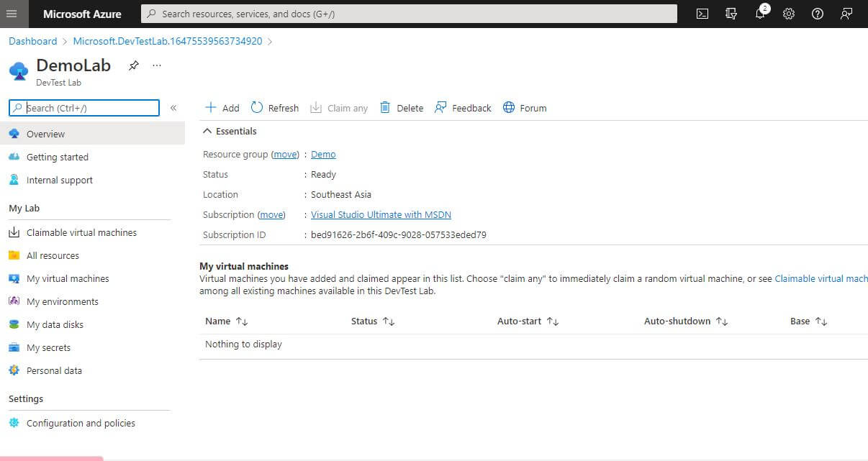Image resolution: width=868 pixels, height=461 pixels.
Task: Click the My virtual machines monitor icon
Action: [x=14, y=278]
